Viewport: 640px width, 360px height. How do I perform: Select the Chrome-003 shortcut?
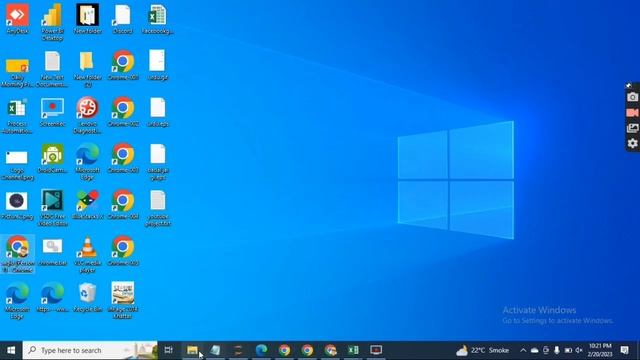click(x=122, y=158)
